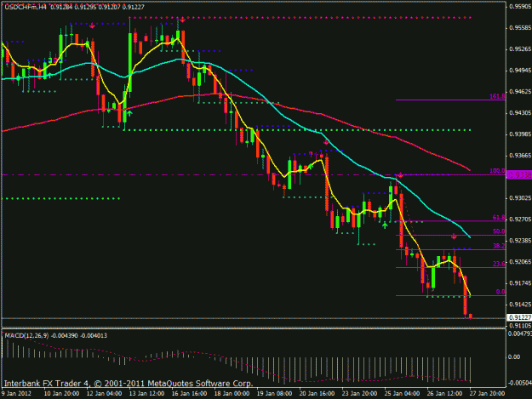Click the 13 Jan 12:00 time label
The width and height of the screenshot is (532, 399).
146,394
